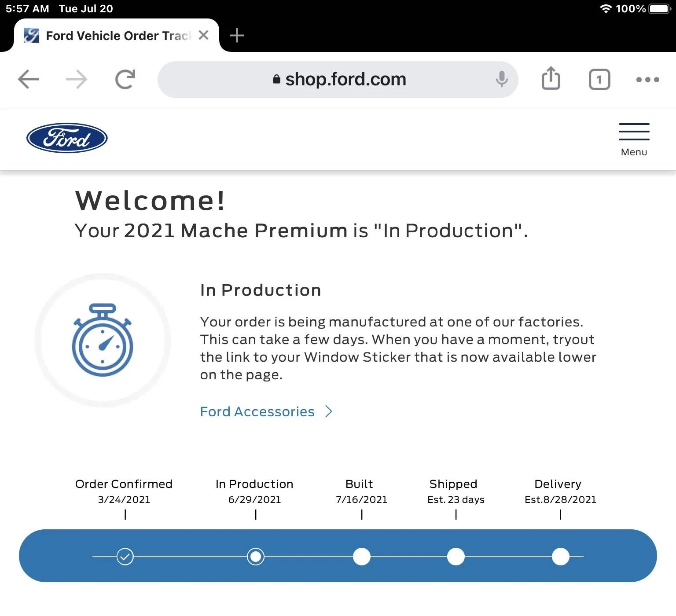Select the Shipped timeline marker
Viewport: 676px width, 616px height.
coord(456,557)
